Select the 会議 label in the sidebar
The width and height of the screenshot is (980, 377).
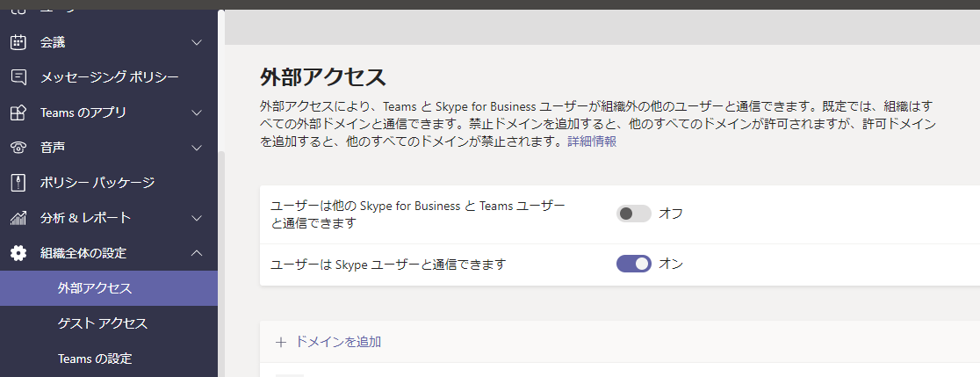click(53, 42)
